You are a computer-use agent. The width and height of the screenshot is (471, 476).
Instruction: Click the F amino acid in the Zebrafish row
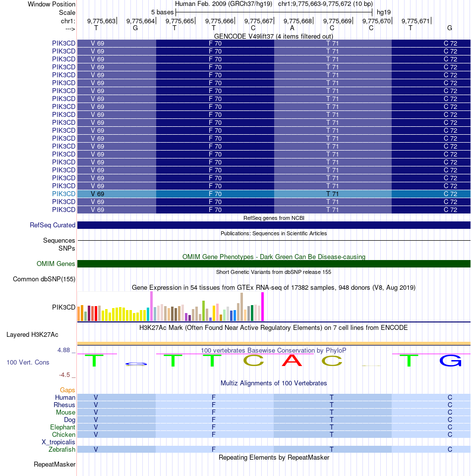(x=214, y=449)
